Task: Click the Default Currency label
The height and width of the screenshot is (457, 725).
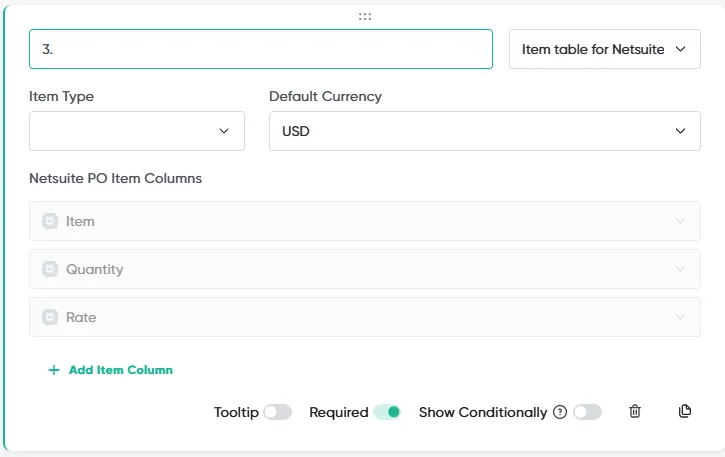Action: (326, 97)
